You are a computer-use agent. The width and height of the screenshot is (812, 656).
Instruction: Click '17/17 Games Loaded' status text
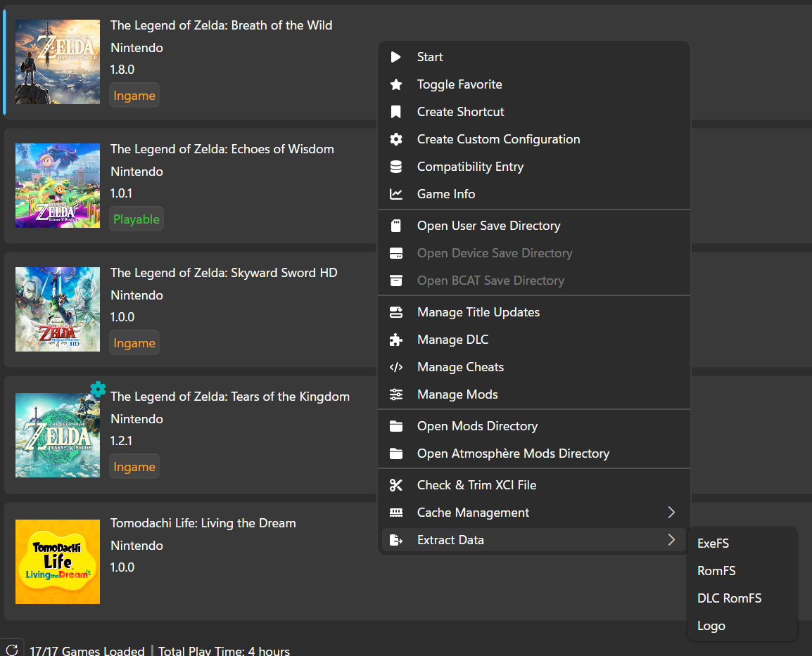pos(87,651)
